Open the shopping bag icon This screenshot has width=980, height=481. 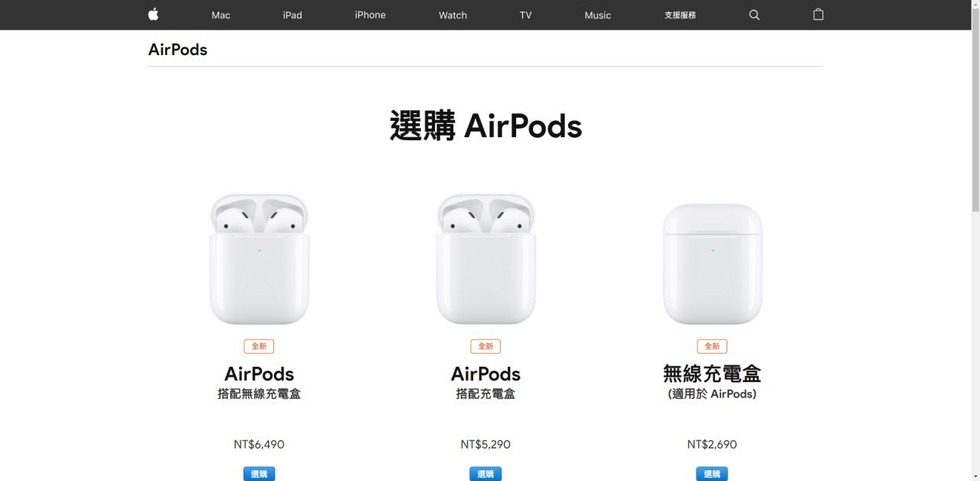818,15
